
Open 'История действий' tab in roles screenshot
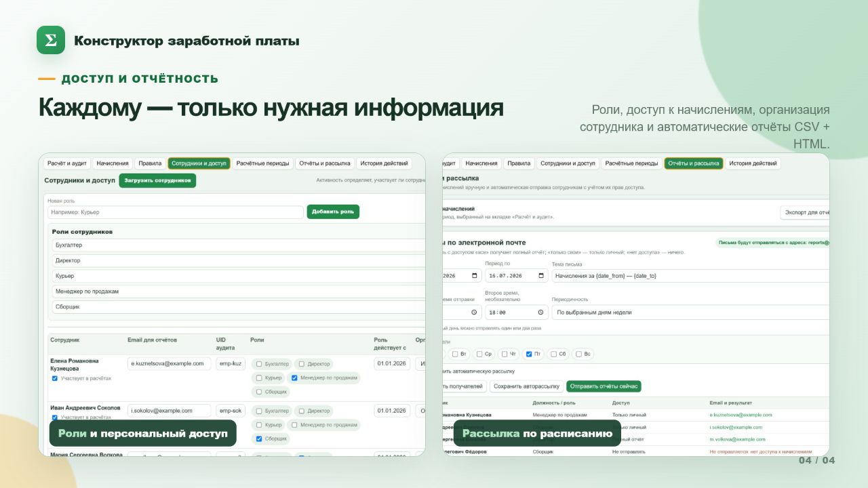coord(384,163)
